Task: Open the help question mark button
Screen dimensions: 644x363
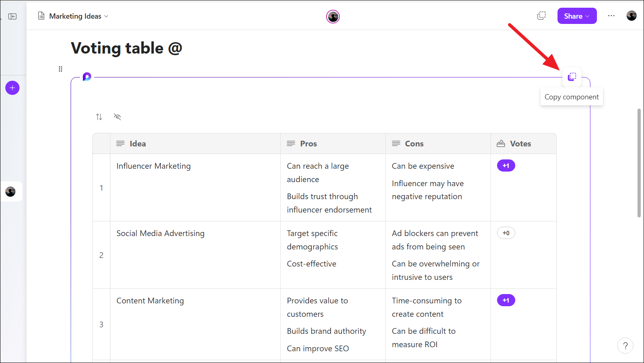Action: pyautogui.click(x=625, y=346)
